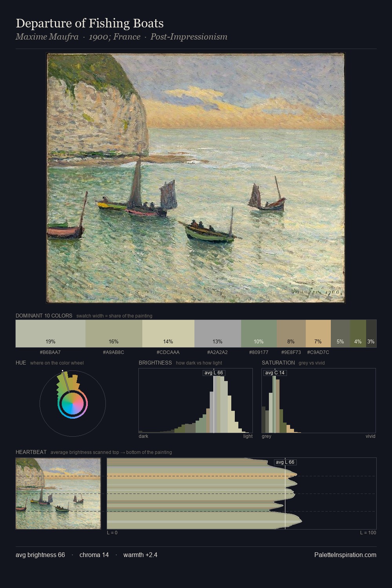Click the artist name 'Maxime Maufra'
Image resolution: width=392 pixels, height=588 pixels.
coord(47,37)
